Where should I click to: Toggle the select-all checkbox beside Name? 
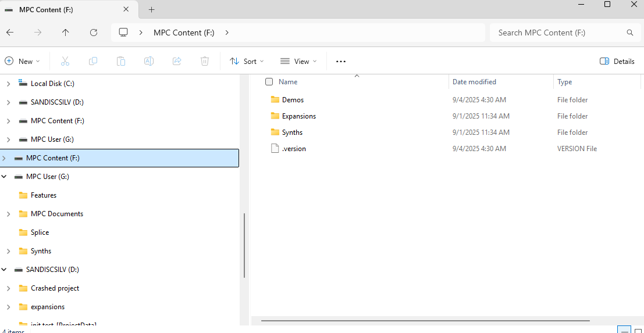(x=269, y=81)
